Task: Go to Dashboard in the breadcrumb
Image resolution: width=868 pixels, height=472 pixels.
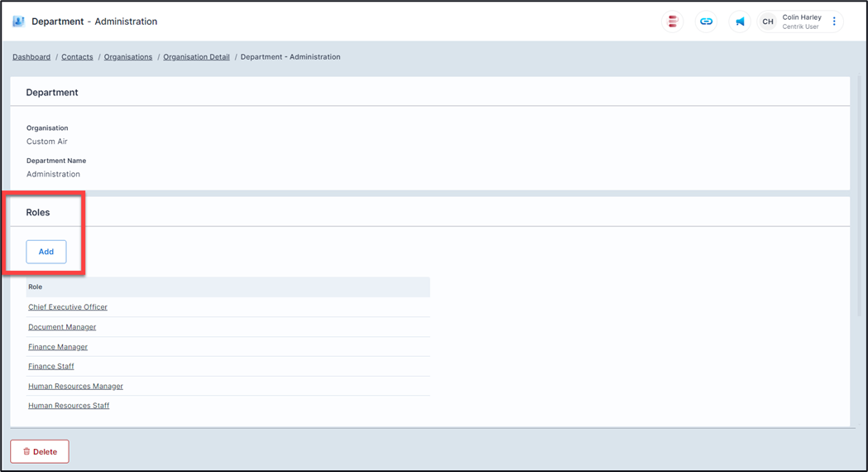Action: pos(31,57)
